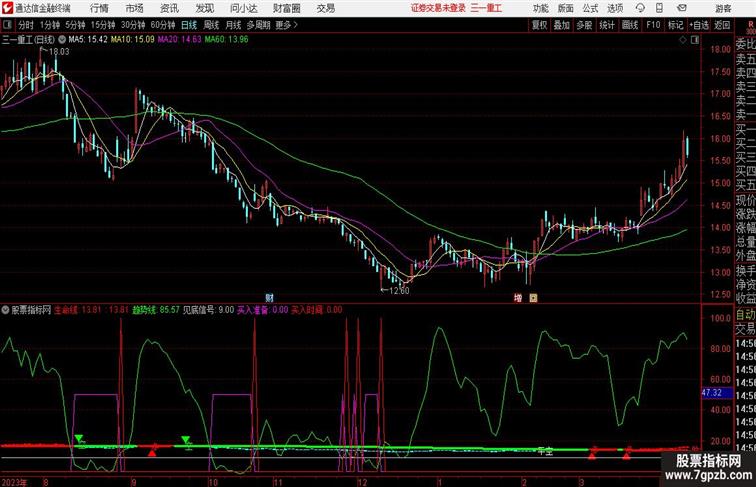This screenshot has width=756, height=487.
Task: Click the 统计 statistics button
Action: pyautogui.click(x=607, y=25)
